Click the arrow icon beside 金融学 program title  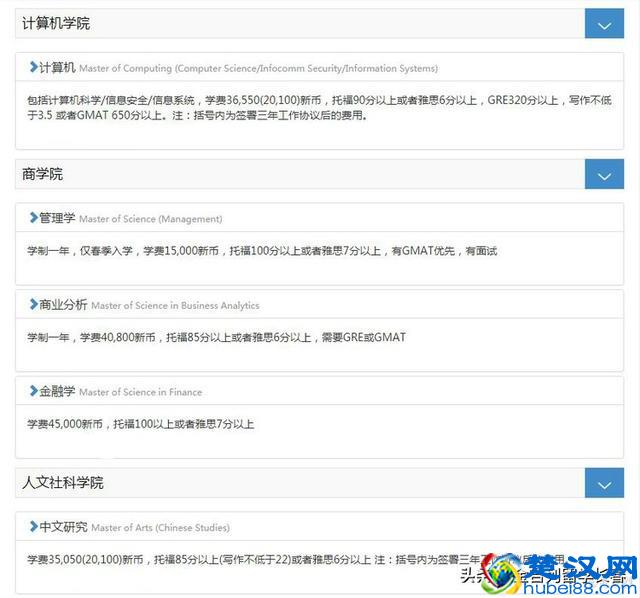[33, 391]
